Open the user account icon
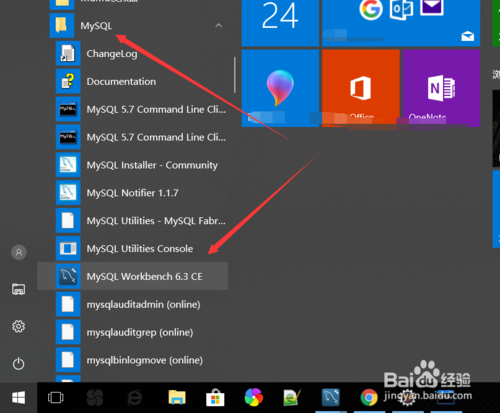The height and width of the screenshot is (413, 500). [x=19, y=252]
